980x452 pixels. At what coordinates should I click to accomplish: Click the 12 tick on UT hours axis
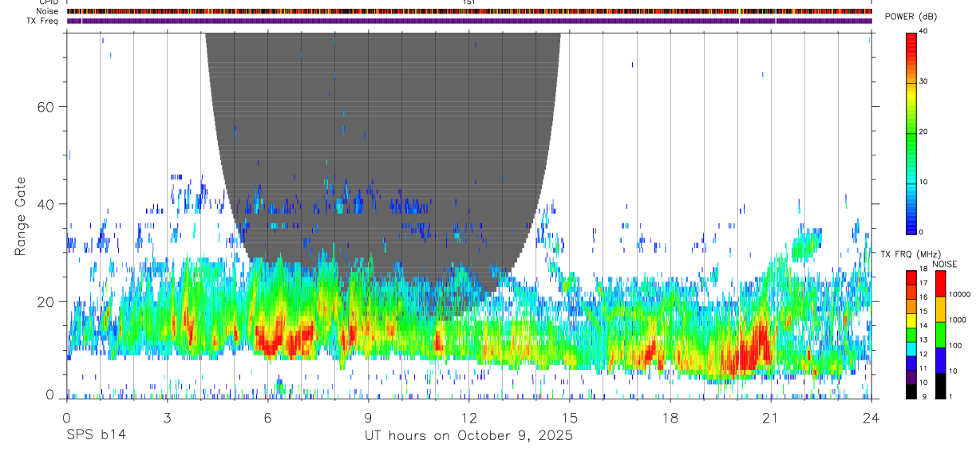click(469, 417)
